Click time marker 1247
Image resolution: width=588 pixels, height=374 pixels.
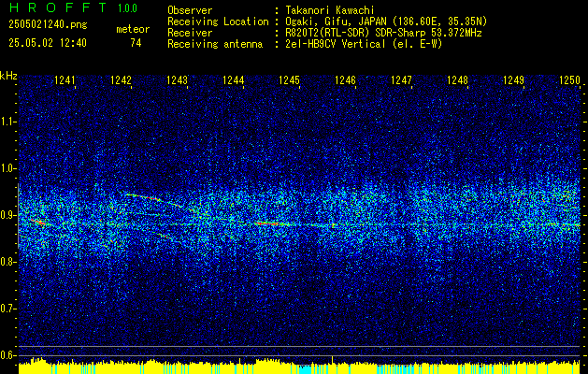[401, 80]
